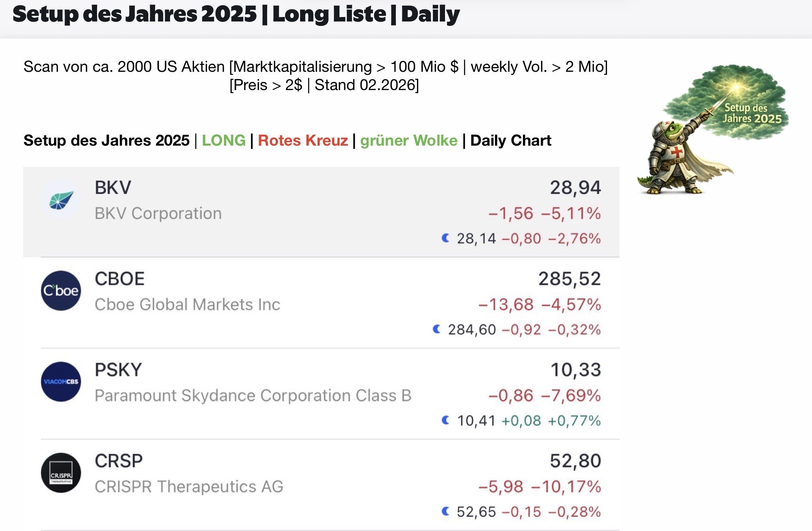Select Paramount Skydance Corporation Class B entry
The height and width of the screenshot is (531, 812).
click(253, 396)
